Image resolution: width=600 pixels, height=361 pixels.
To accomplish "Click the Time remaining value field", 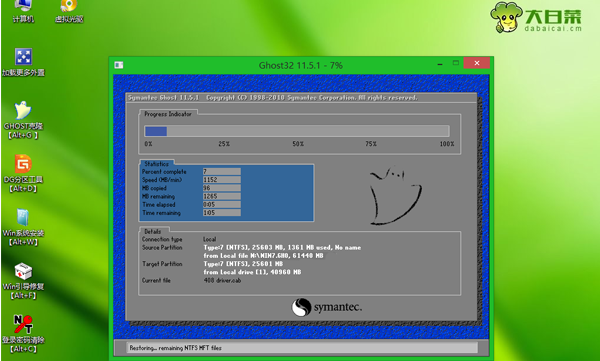I will 222,212.
